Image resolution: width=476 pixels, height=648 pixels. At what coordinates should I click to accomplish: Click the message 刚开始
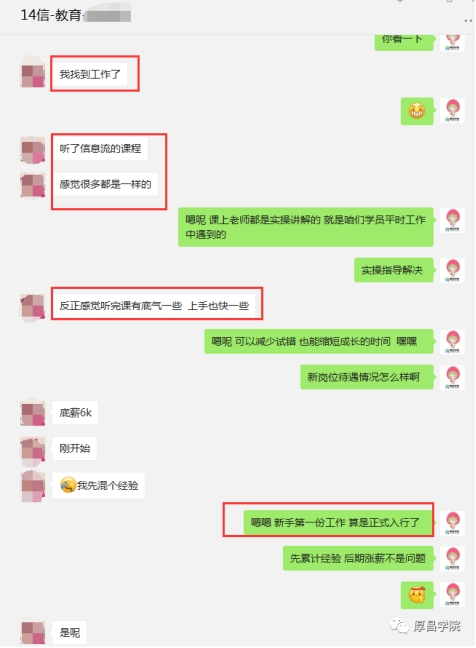coord(75,448)
